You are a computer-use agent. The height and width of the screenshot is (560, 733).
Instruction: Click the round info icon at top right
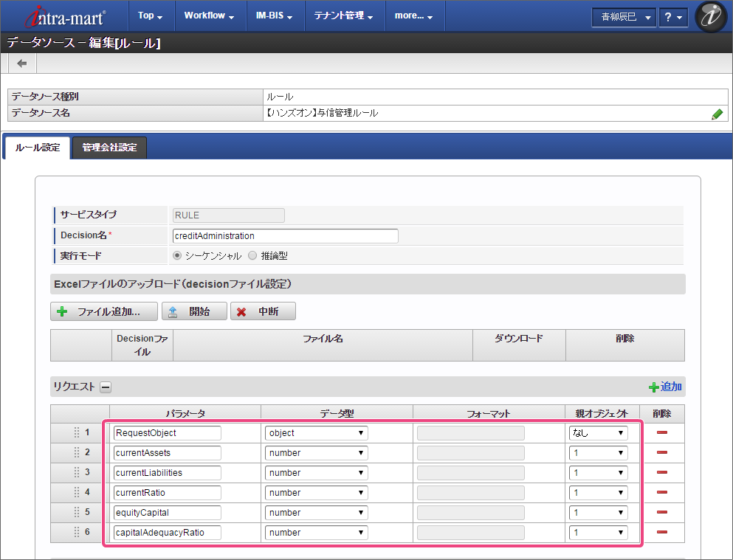click(712, 16)
